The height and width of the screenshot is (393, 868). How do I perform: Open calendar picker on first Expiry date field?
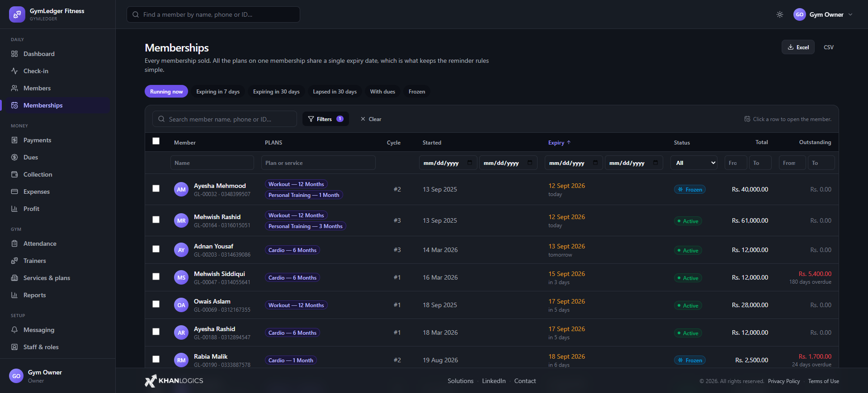(x=595, y=163)
